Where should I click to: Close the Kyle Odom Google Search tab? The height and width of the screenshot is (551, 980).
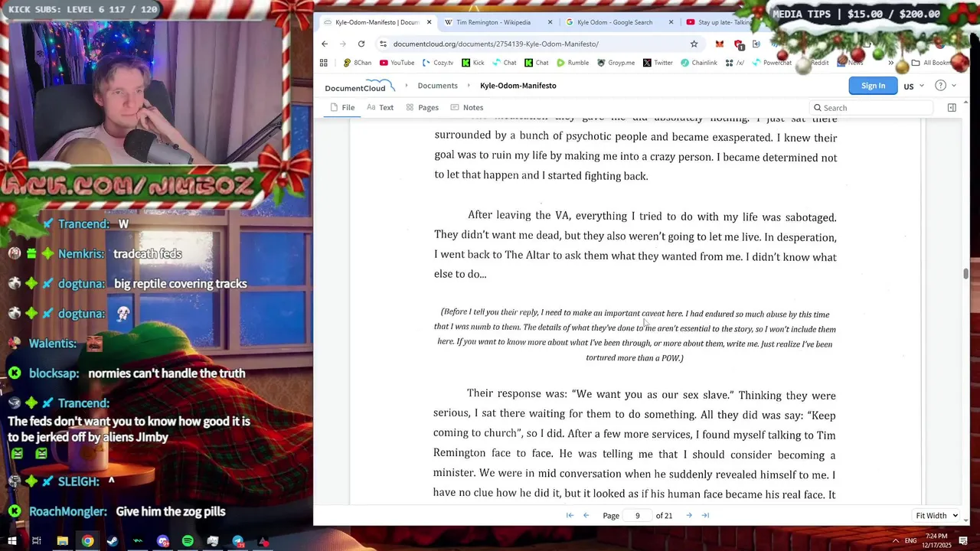pyautogui.click(x=671, y=22)
